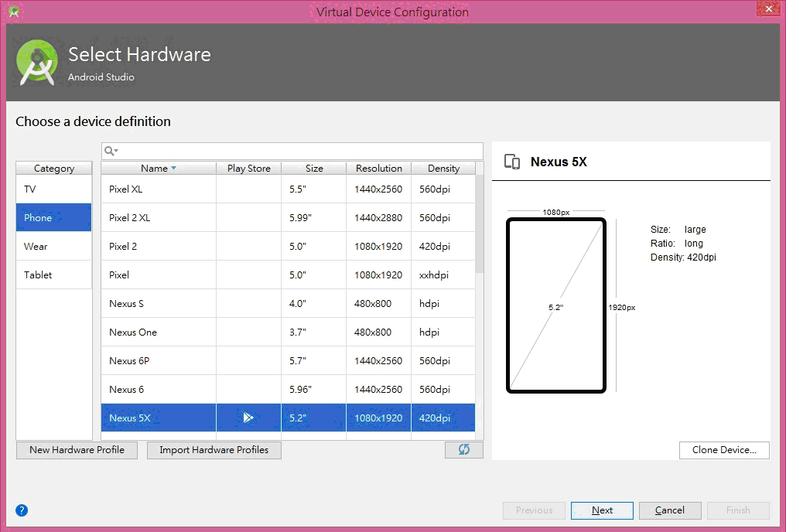This screenshot has height=532, width=786.
Task: Click the app icon in the title bar
Action: tap(13, 12)
